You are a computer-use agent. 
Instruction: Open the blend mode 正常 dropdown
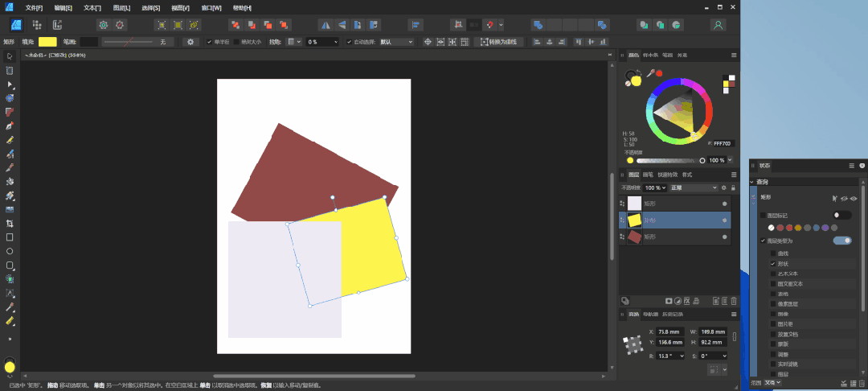click(694, 187)
